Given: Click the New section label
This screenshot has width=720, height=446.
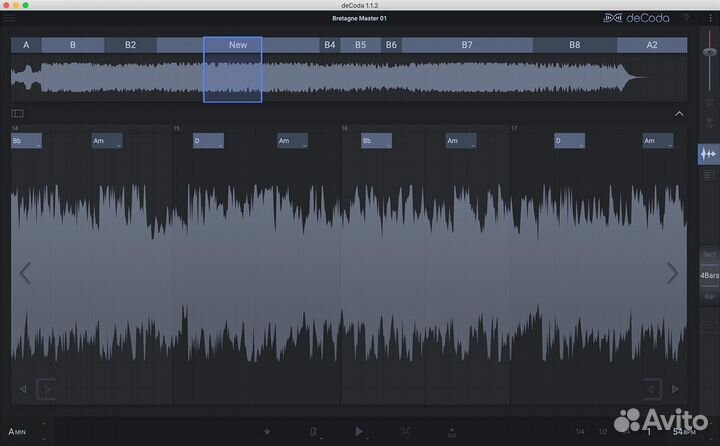Looking at the screenshot, I should [237, 45].
